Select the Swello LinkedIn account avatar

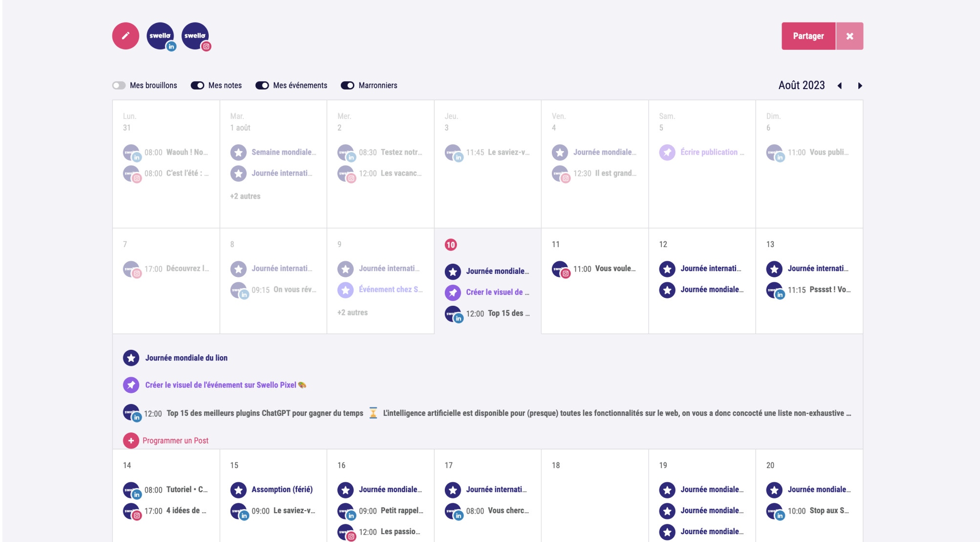point(160,36)
